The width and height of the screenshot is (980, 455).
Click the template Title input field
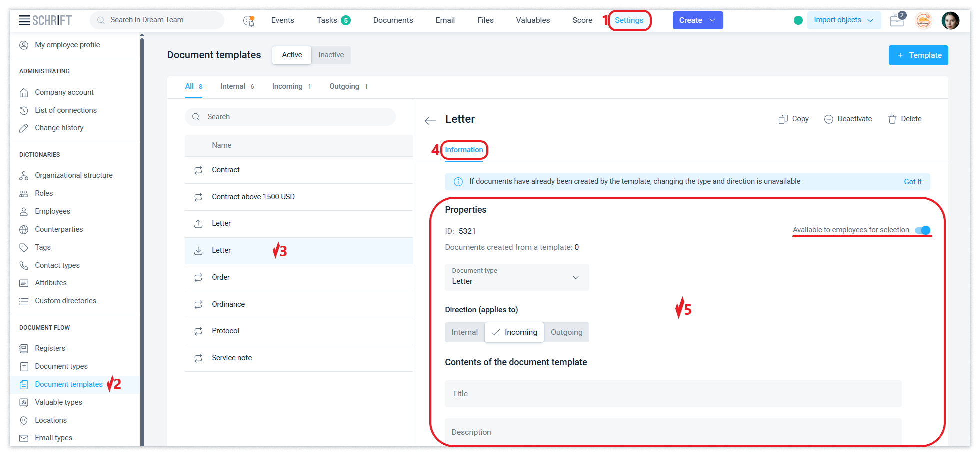point(673,394)
